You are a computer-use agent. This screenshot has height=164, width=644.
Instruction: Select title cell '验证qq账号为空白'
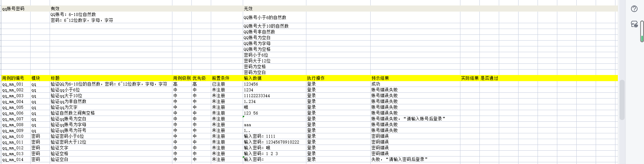[x=111, y=119]
